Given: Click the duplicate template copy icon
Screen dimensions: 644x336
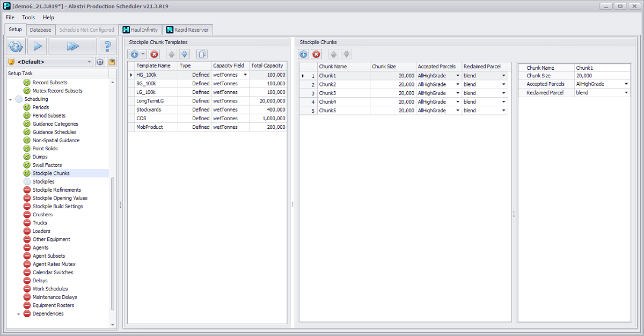Looking at the screenshot, I should click(x=202, y=54).
